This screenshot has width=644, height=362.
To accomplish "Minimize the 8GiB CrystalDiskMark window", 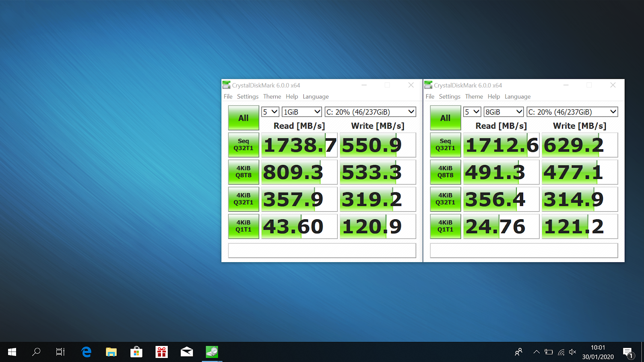I will coord(566,85).
